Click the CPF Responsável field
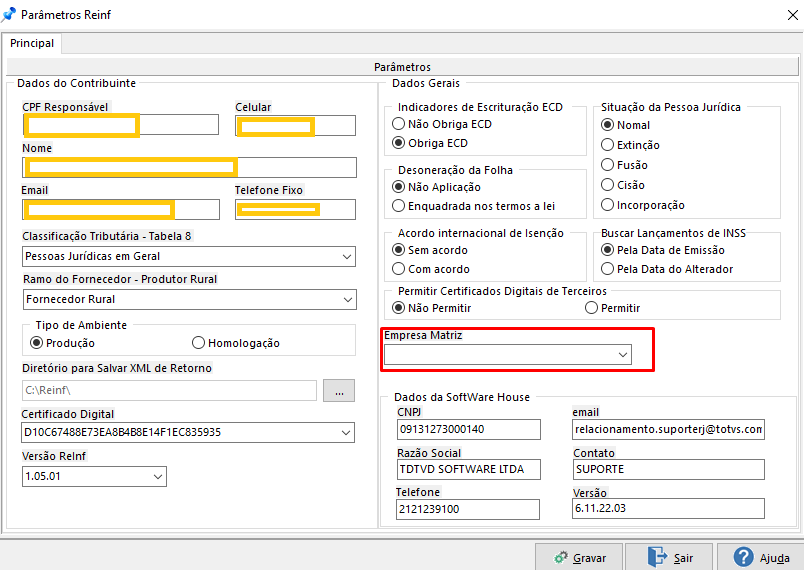Viewport: 804px width, 570px height. click(121, 125)
